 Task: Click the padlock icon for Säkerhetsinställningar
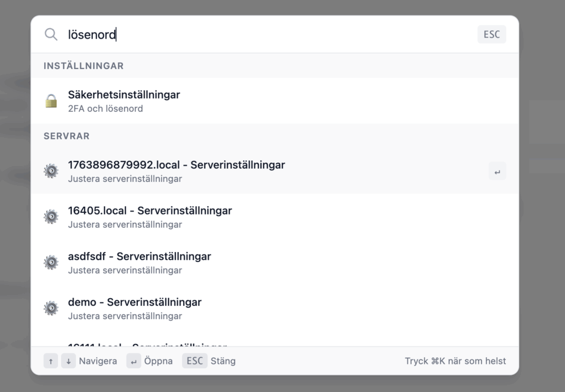pos(51,101)
